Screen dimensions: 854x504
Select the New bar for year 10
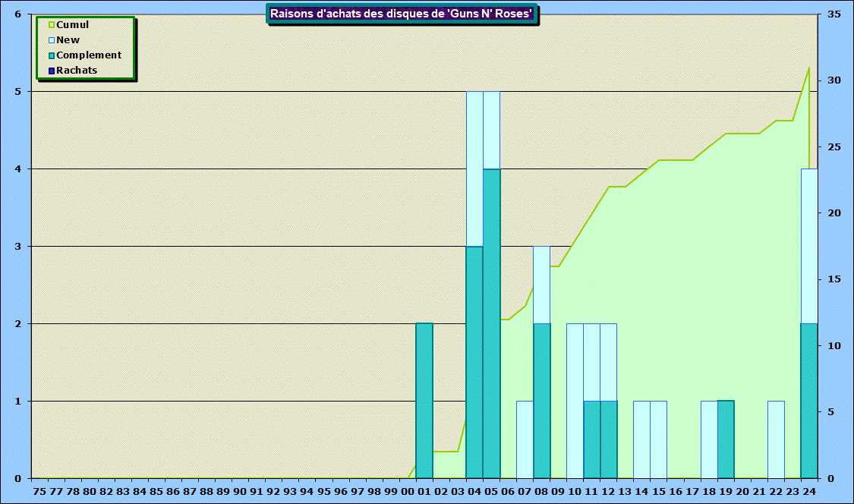pos(575,401)
